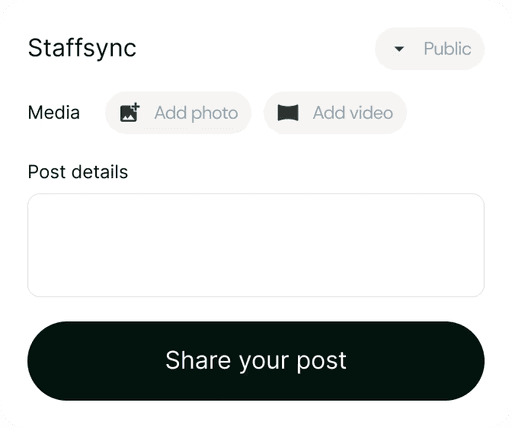Image resolution: width=512 pixels, height=428 pixels.
Task: Select the Public audience label
Action: click(x=447, y=49)
